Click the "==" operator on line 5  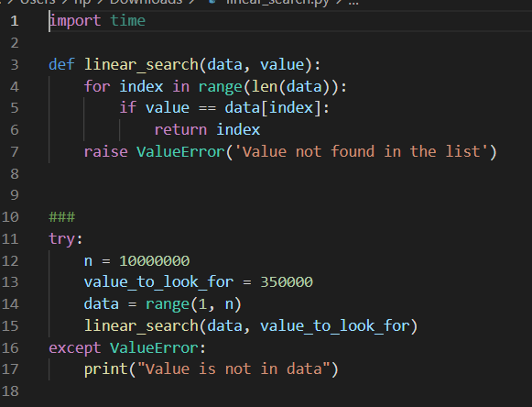[x=207, y=109]
